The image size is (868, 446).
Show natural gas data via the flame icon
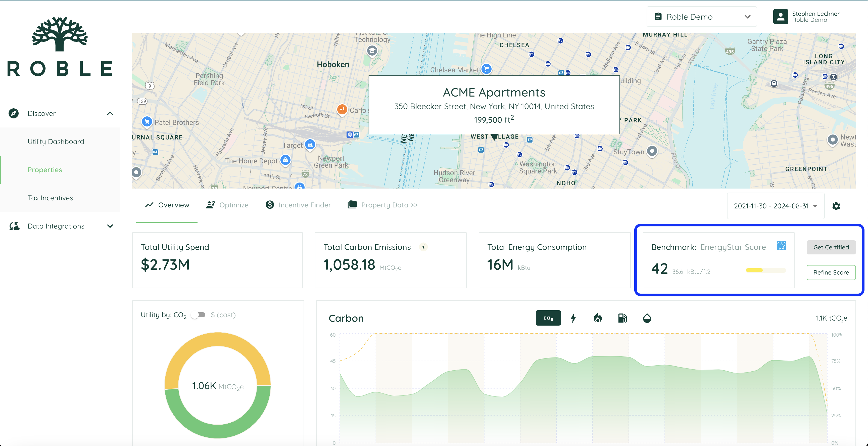pos(598,318)
